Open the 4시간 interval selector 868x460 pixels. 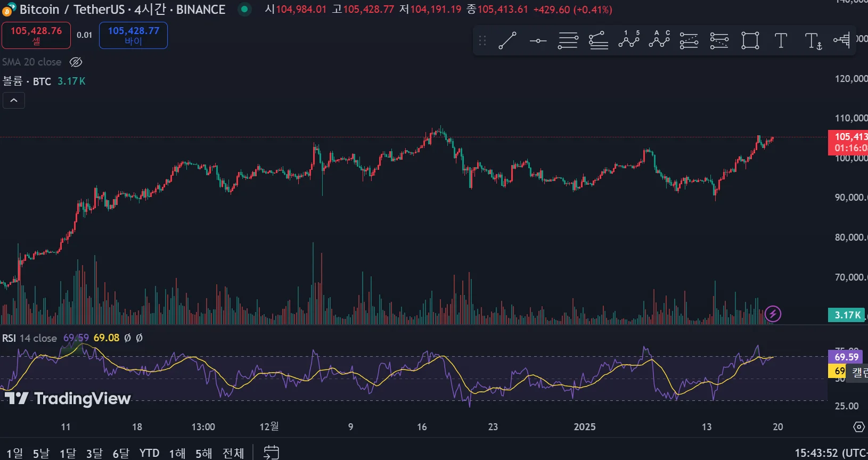pyautogui.click(x=150, y=9)
